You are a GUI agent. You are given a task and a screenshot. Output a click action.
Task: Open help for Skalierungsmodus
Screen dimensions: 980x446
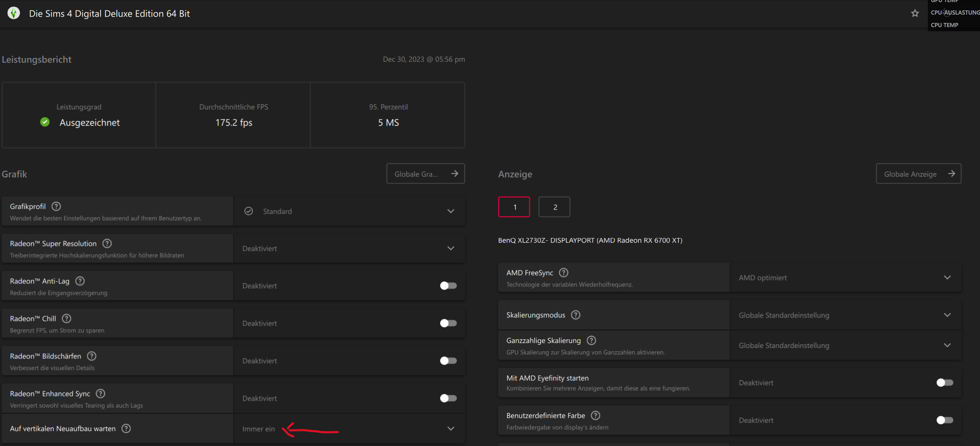[576, 315]
